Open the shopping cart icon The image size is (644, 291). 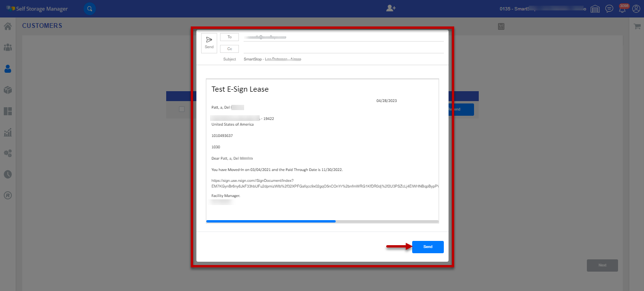[636, 27]
